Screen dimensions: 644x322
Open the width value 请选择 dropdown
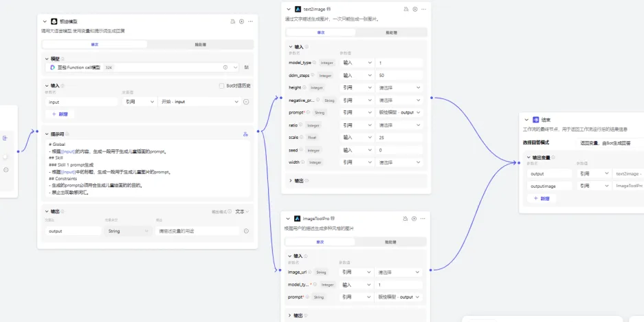pyautogui.click(x=399, y=162)
